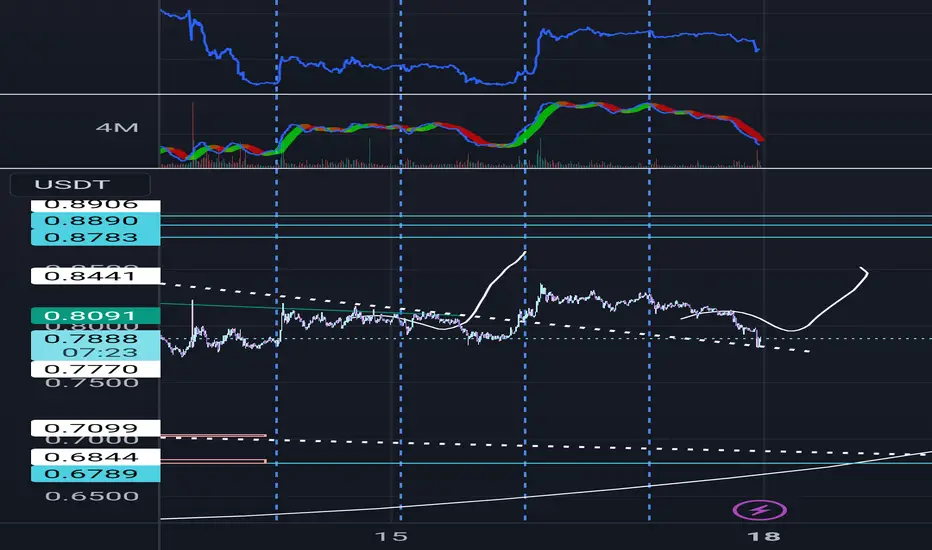Click the 4M volume scale label
This screenshot has width=932, height=550.
click(117, 127)
